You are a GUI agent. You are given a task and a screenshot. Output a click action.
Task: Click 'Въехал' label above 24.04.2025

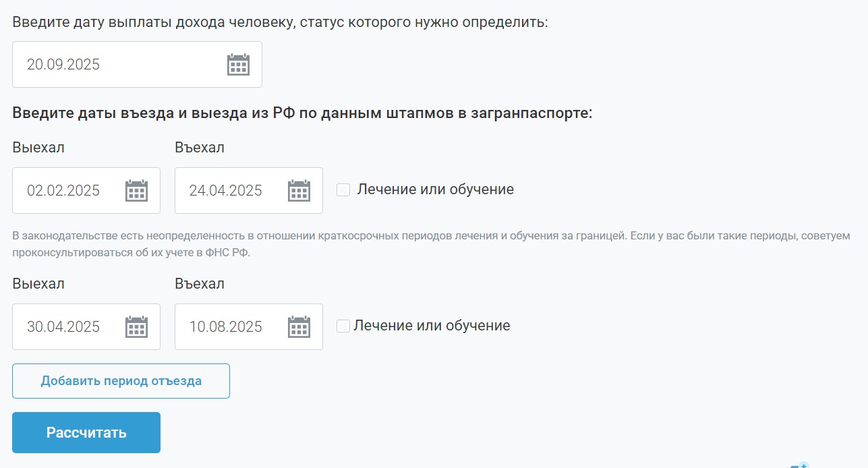[200, 148]
